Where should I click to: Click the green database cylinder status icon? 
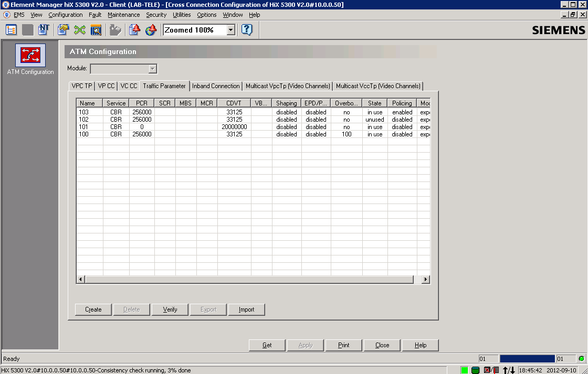coord(475,370)
